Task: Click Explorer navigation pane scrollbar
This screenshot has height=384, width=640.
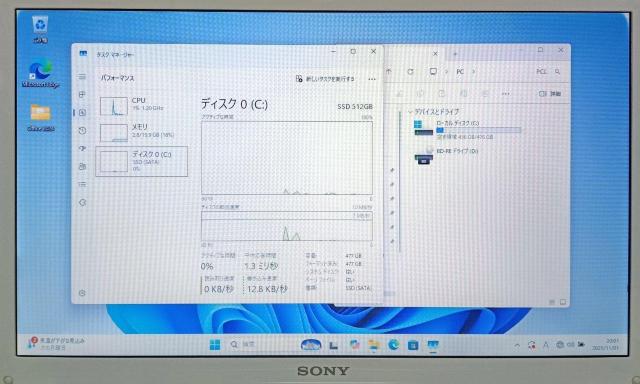Action: pyautogui.click(x=400, y=182)
